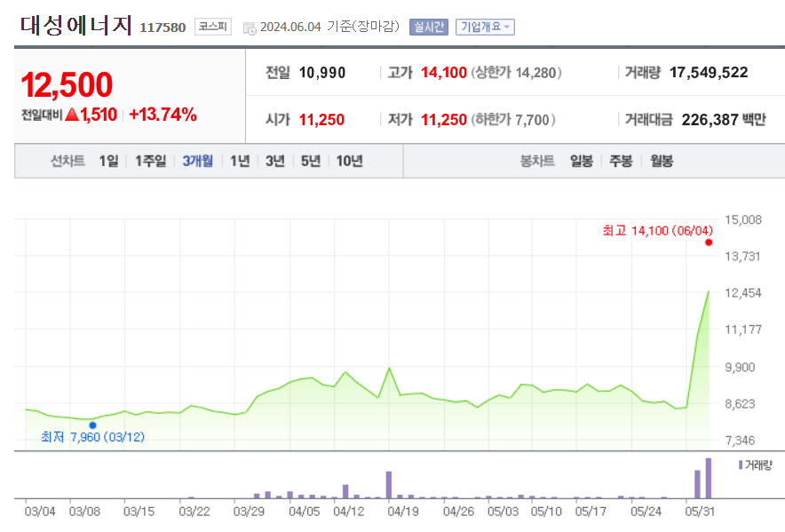
Task: Click the 12,454 price axis label
Action: pos(743,292)
